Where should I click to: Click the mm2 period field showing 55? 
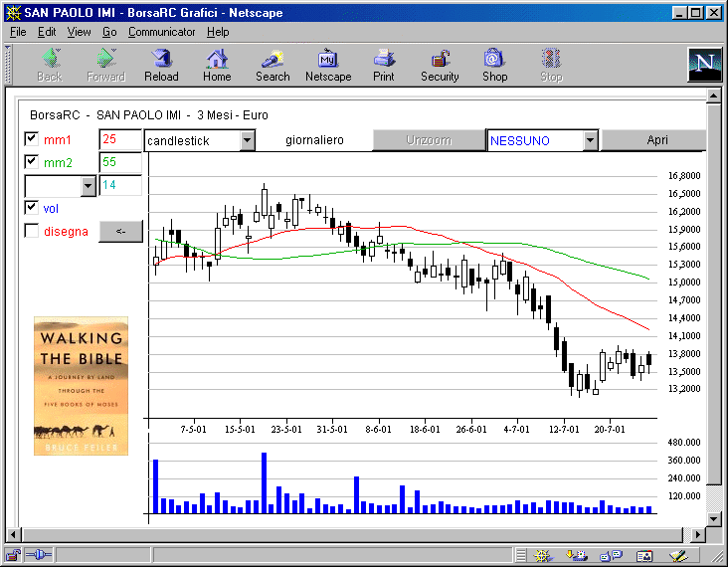(120, 162)
